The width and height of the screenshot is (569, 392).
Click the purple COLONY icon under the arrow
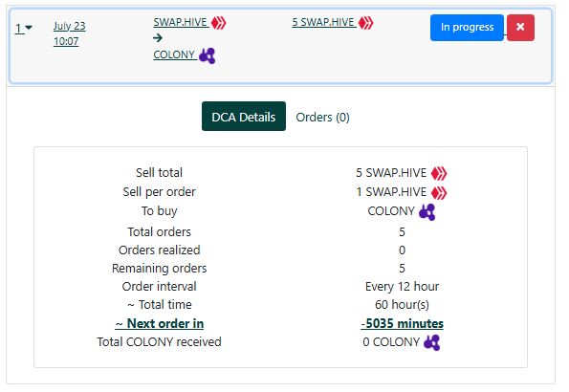pyautogui.click(x=208, y=55)
